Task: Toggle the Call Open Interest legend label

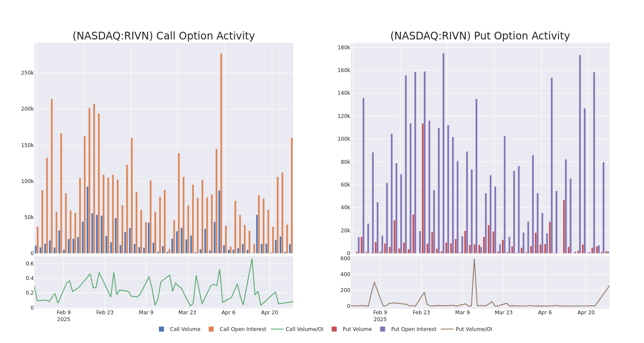Action: click(243, 329)
